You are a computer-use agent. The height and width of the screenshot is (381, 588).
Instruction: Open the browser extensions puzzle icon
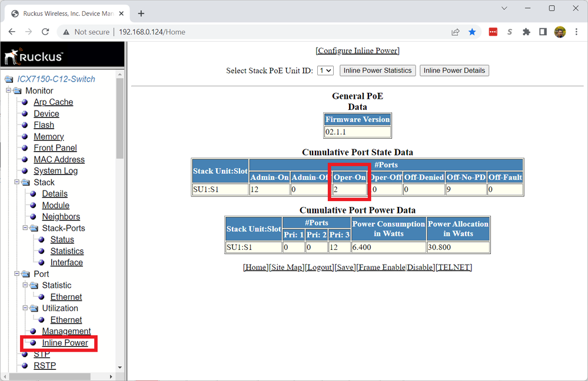pyautogui.click(x=526, y=32)
